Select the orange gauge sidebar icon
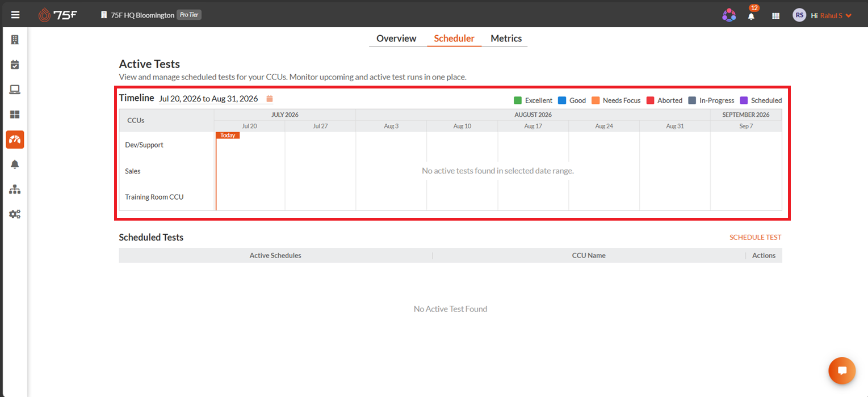 point(15,140)
